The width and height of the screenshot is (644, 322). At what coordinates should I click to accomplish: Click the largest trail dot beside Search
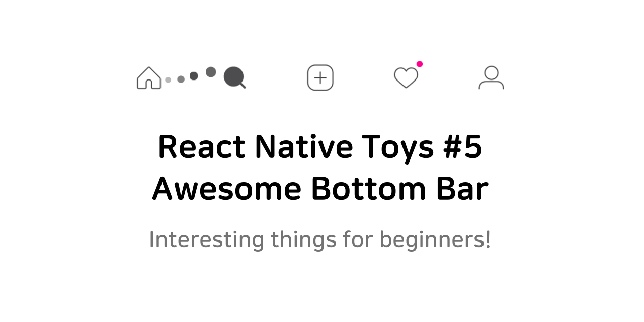pyautogui.click(x=211, y=72)
